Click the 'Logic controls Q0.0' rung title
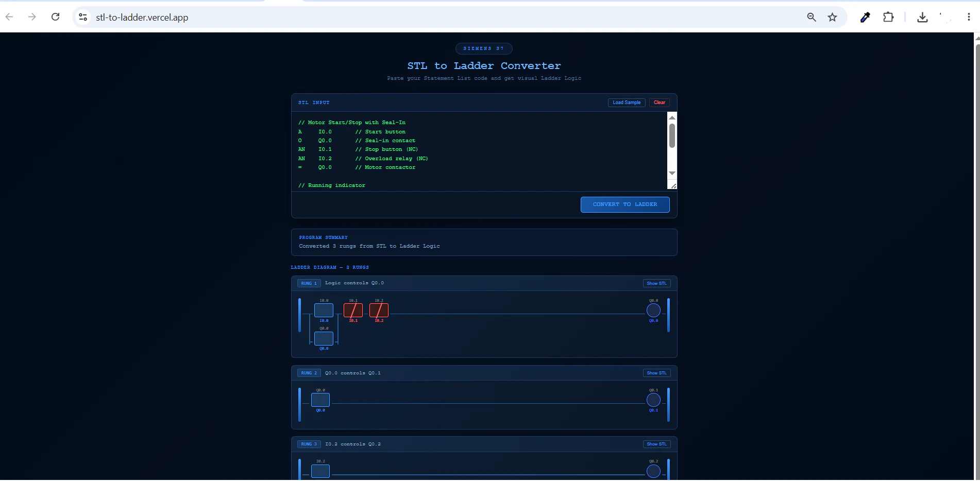980x481 pixels. point(354,283)
